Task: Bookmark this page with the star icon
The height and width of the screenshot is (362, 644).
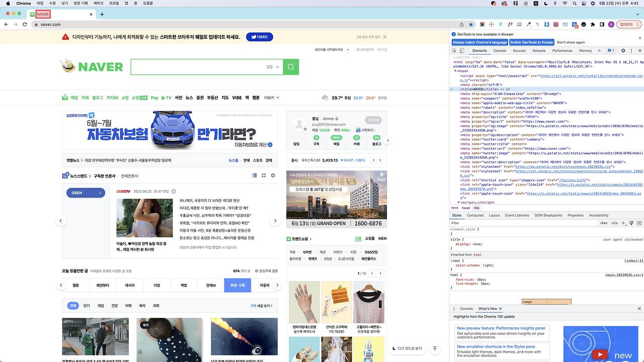Action: (471, 24)
